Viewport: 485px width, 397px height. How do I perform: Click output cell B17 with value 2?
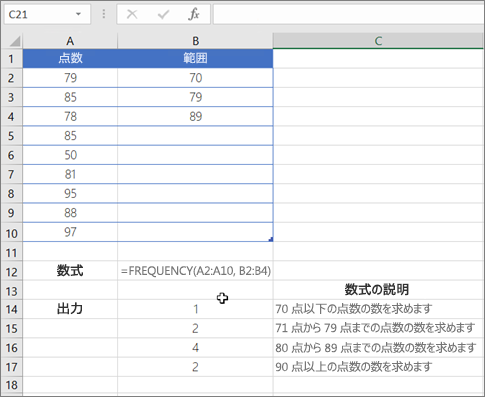point(195,367)
